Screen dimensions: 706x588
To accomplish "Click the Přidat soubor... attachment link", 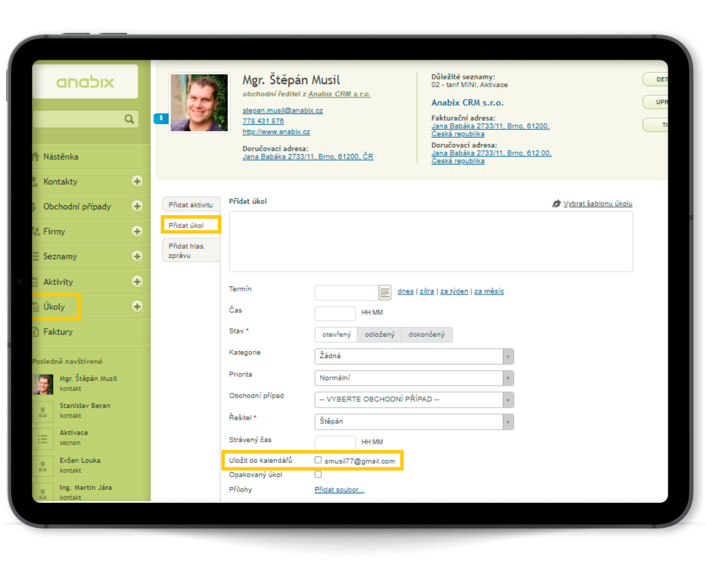I will 339,489.
